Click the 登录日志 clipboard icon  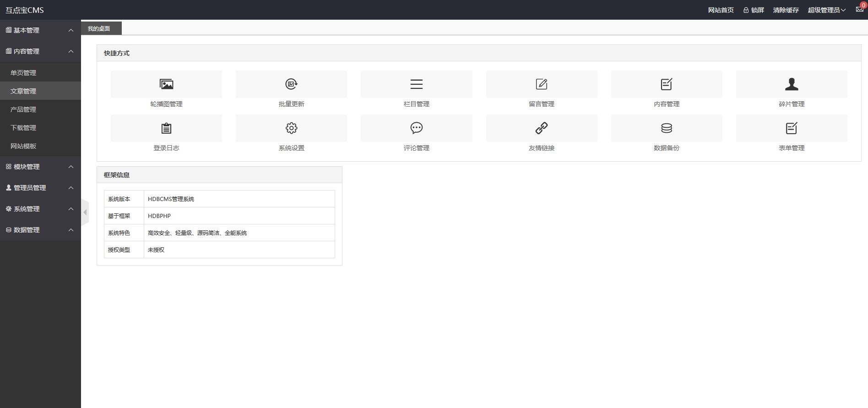pos(166,128)
